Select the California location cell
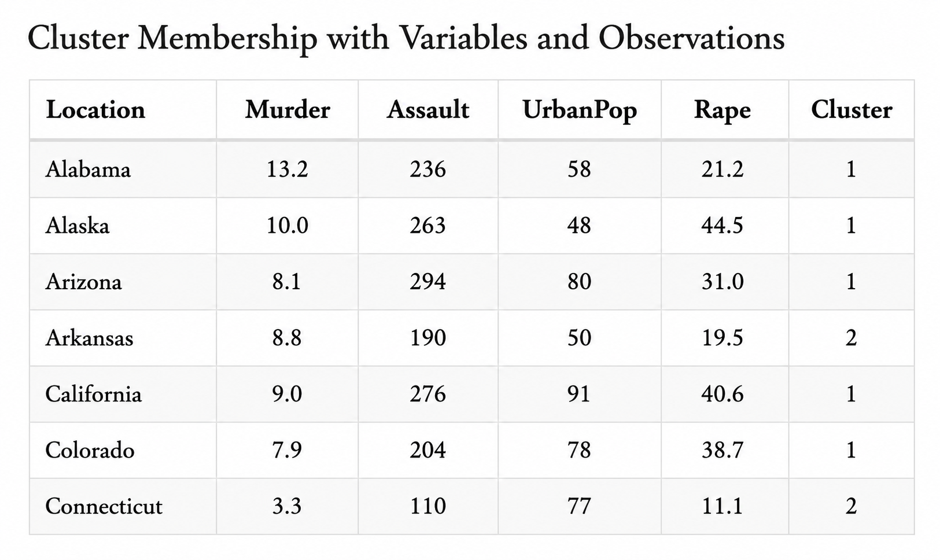Image resolution: width=940 pixels, height=560 pixels. pyautogui.click(x=93, y=394)
